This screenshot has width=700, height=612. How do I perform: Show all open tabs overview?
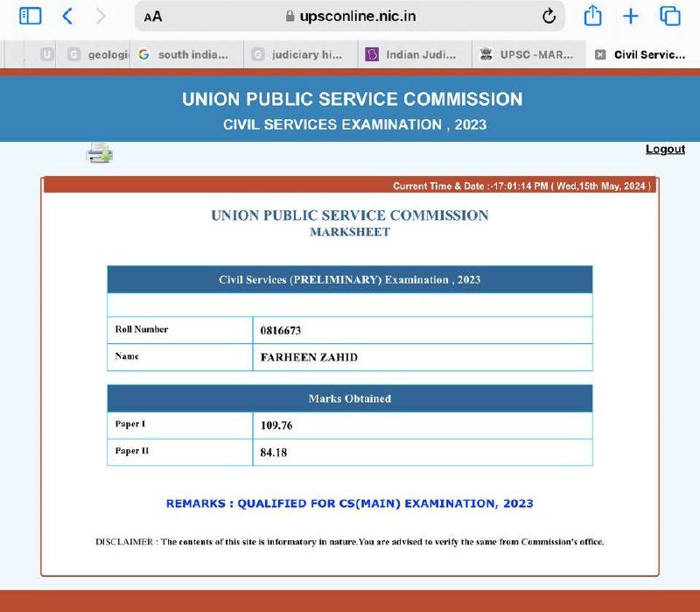click(670, 16)
